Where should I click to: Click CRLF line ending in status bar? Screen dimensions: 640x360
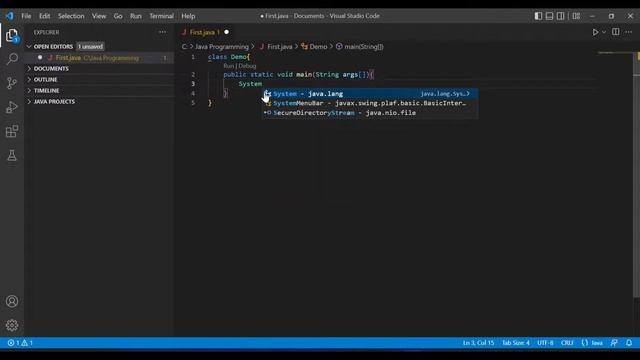[567, 343]
